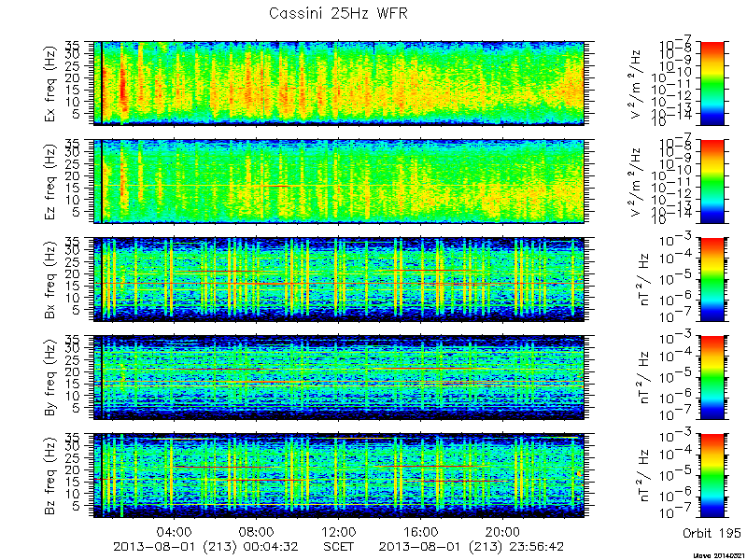Click the Bx panel color scale bar

click(x=712, y=279)
